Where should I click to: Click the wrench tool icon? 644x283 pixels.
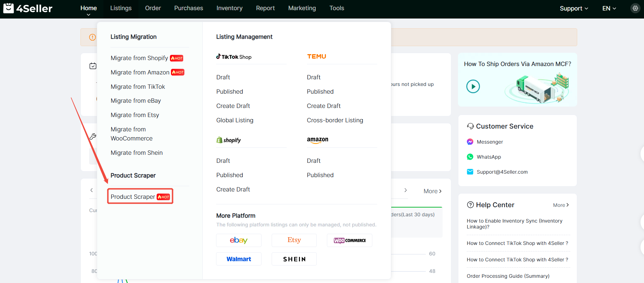coord(93,137)
